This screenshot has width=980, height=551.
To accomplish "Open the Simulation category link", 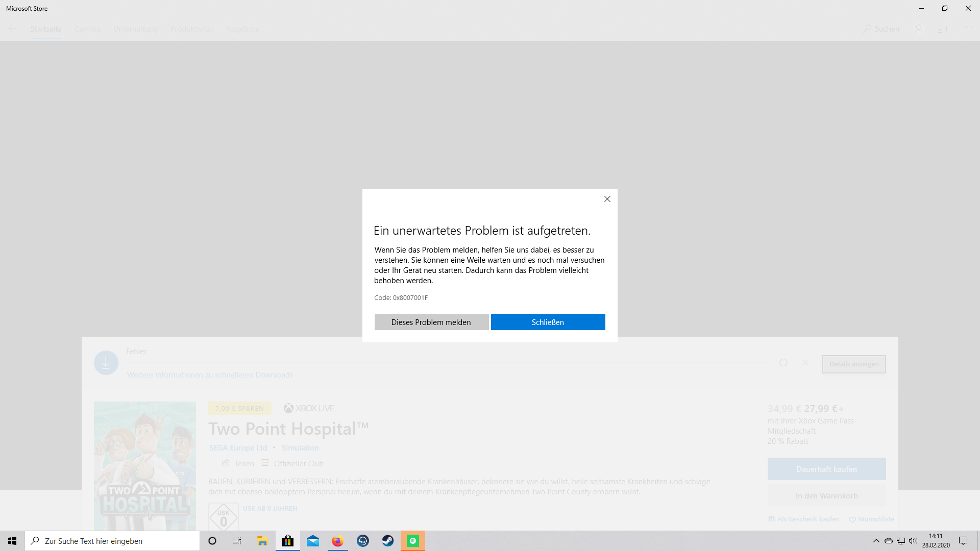I will [x=300, y=447].
